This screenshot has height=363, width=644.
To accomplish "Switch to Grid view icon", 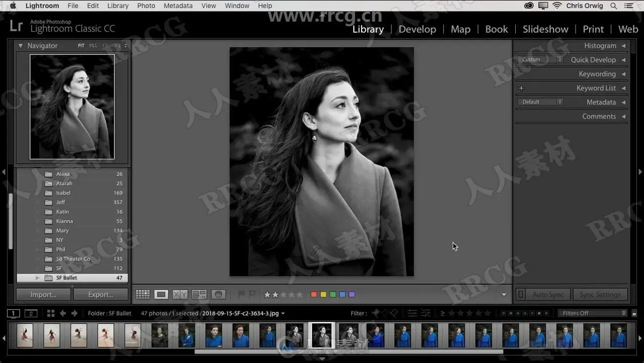I will (142, 295).
